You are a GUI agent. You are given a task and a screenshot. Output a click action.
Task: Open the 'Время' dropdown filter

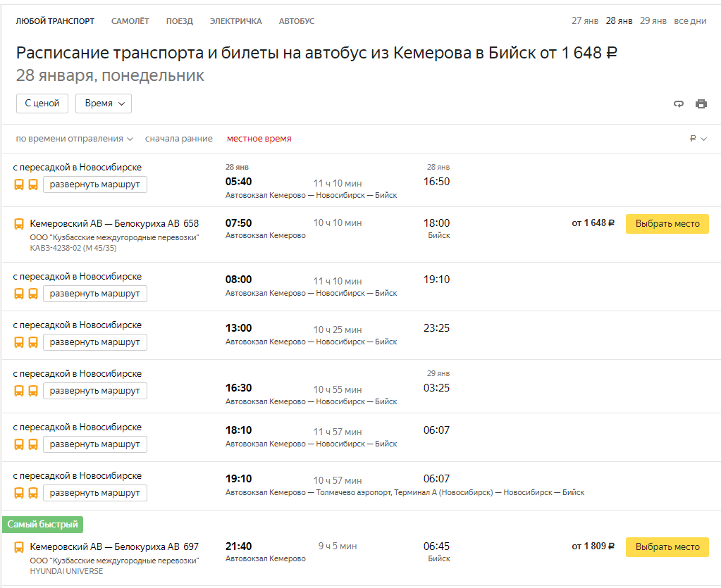point(104,103)
